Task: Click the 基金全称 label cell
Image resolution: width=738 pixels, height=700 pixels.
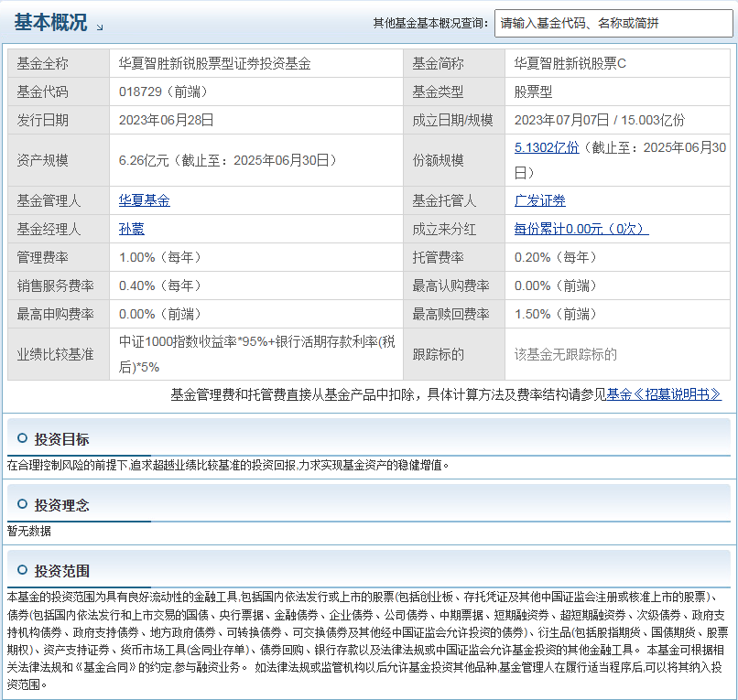Action: click(59, 63)
